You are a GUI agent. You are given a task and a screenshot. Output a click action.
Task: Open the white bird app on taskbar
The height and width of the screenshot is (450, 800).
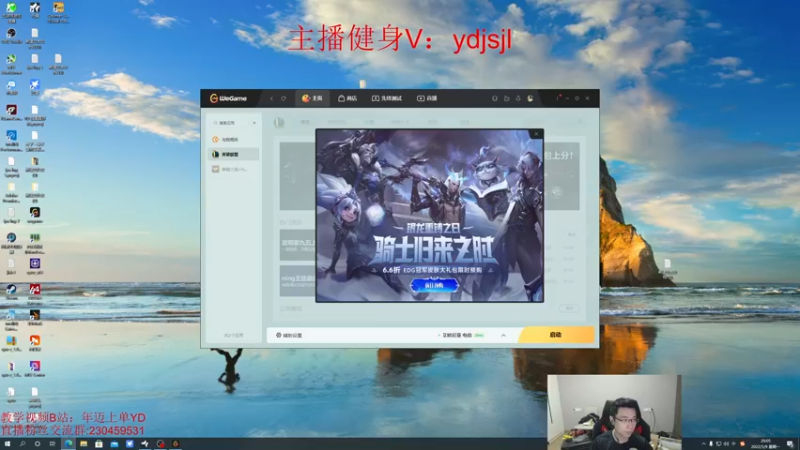coord(145,444)
